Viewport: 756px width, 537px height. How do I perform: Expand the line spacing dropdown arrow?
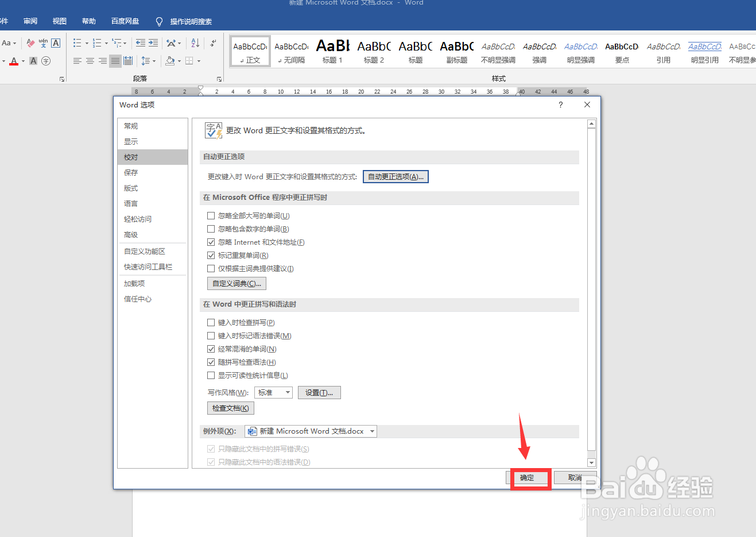pos(154,61)
